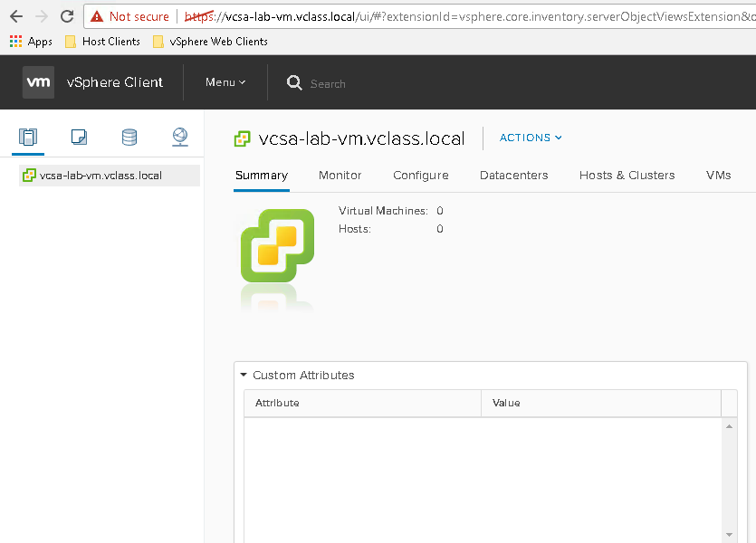
Task: Open the Menu dropdown
Action: (x=225, y=82)
